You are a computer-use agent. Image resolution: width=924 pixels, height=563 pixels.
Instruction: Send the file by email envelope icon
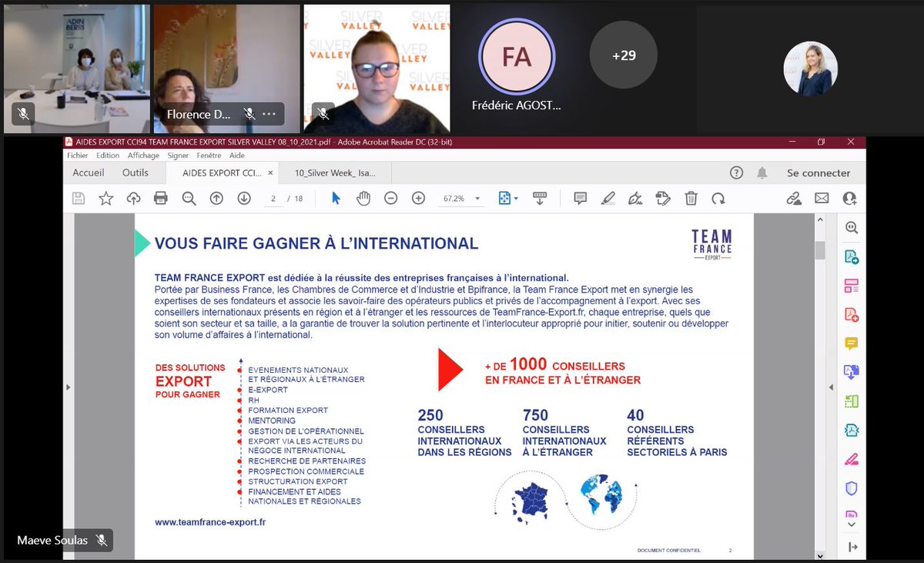click(x=822, y=198)
